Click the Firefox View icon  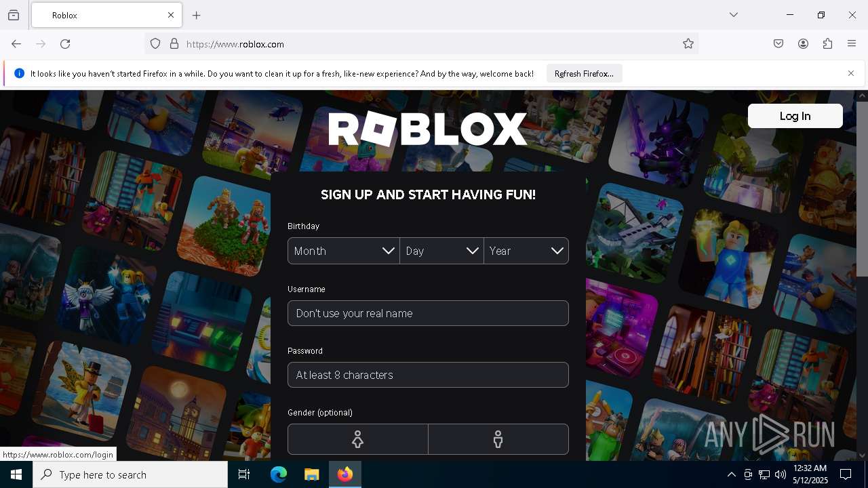pos(14,15)
